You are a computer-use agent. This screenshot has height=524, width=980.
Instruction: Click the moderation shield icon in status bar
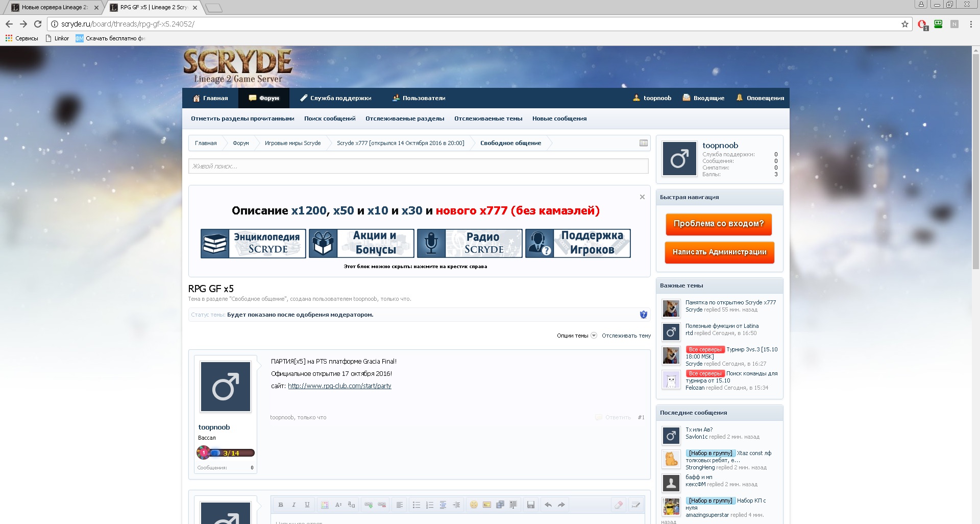coord(644,315)
